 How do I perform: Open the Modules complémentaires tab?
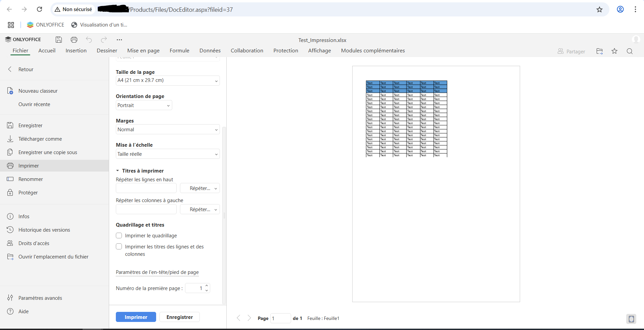point(373,51)
